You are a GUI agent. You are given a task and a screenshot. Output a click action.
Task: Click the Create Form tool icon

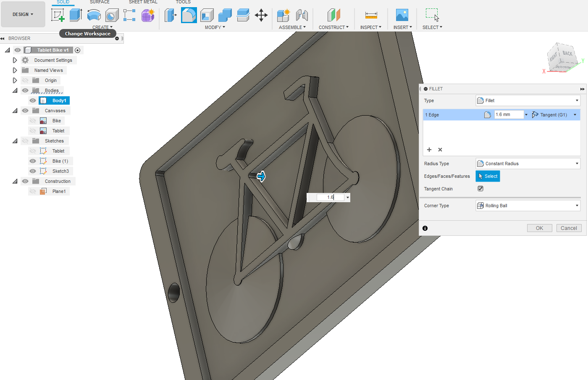pyautogui.click(x=148, y=15)
